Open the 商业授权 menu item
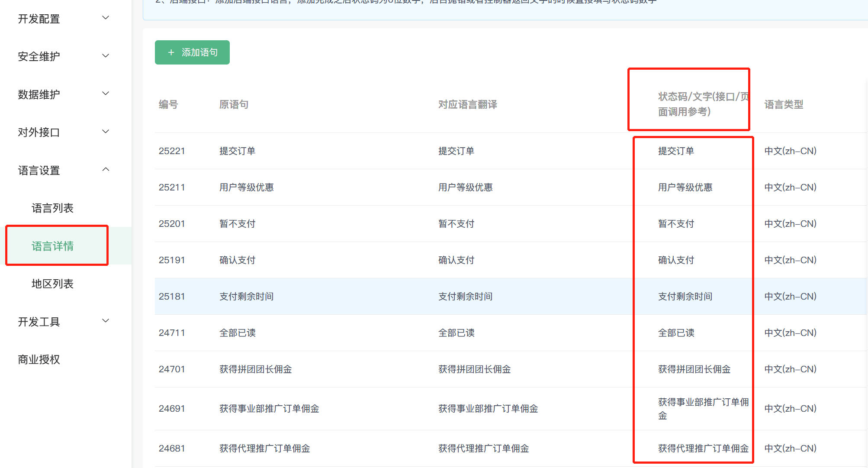The height and width of the screenshot is (468, 868). tap(39, 359)
